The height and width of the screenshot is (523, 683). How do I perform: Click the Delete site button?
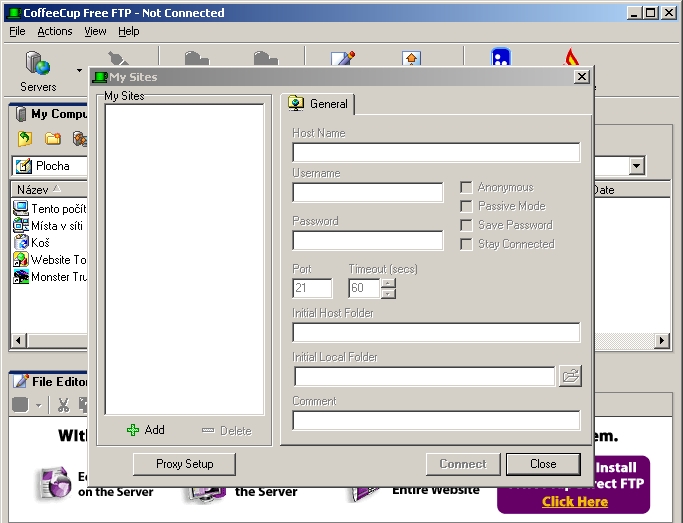[227, 431]
